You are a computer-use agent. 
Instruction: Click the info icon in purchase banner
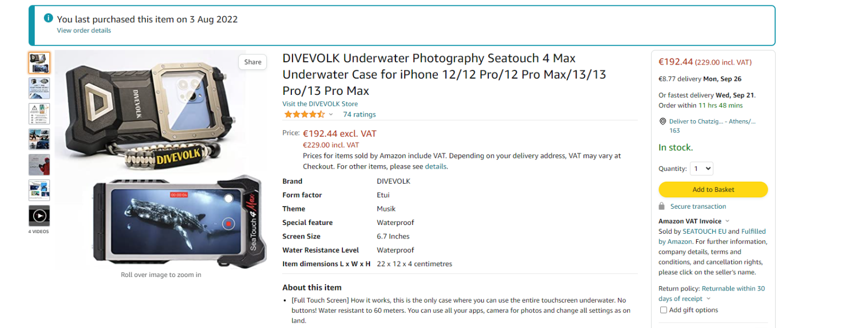(48, 18)
